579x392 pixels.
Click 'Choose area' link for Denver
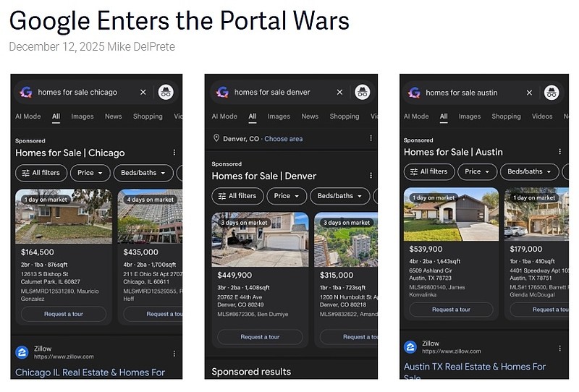283,139
